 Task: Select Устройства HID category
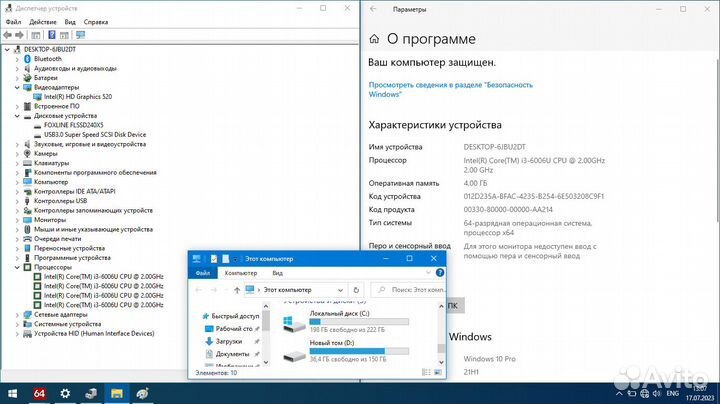click(x=94, y=333)
